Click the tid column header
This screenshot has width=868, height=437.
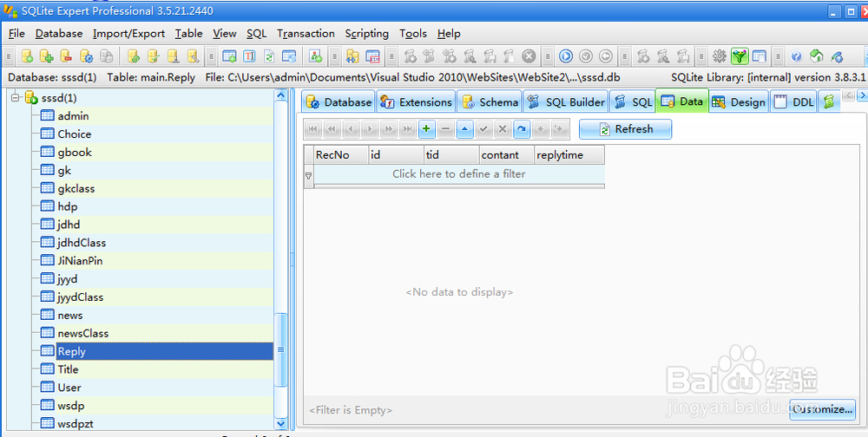(451, 155)
